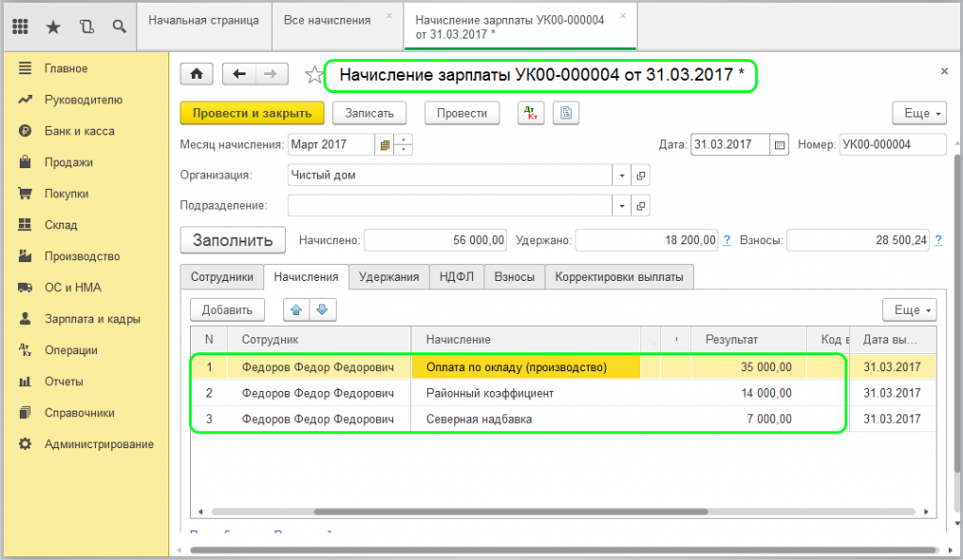Viewport: 963px width, 560px height.
Task: Switch to the НДФЛ tab
Action: tap(456, 277)
